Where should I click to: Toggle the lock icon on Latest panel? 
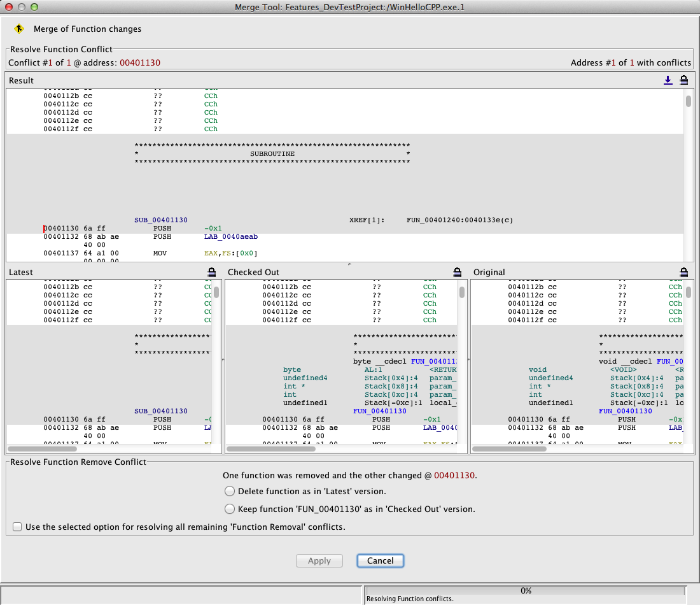(212, 272)
